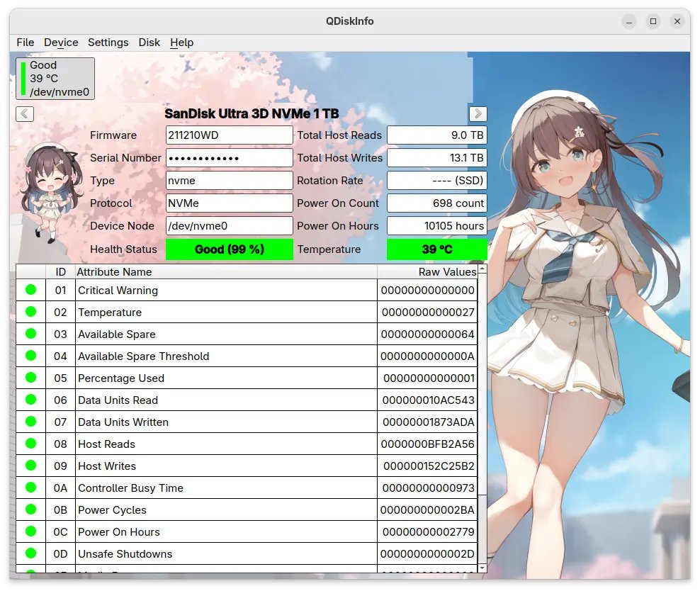This screenshot has width=700, height=591.
Task: Select the Power Cycles attribute name
Action: [x=226, y=510]
